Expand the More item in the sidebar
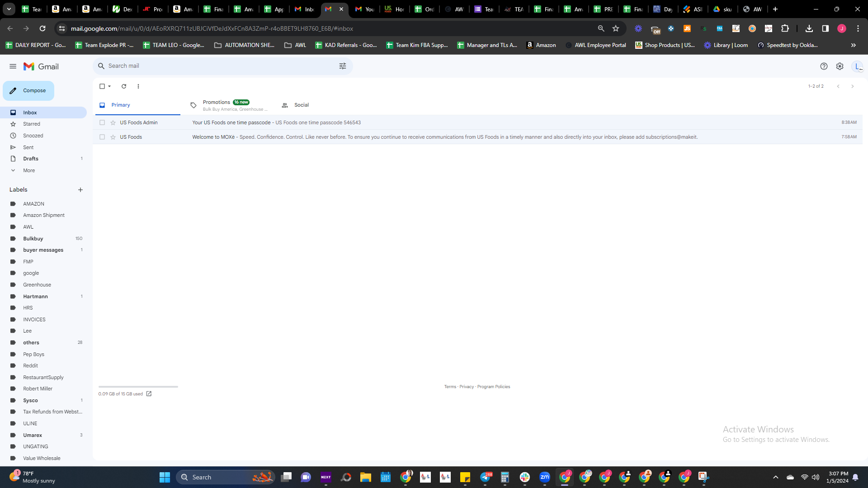Image resolution: width=868 pixels, height=488 pixels. [29, 170]
